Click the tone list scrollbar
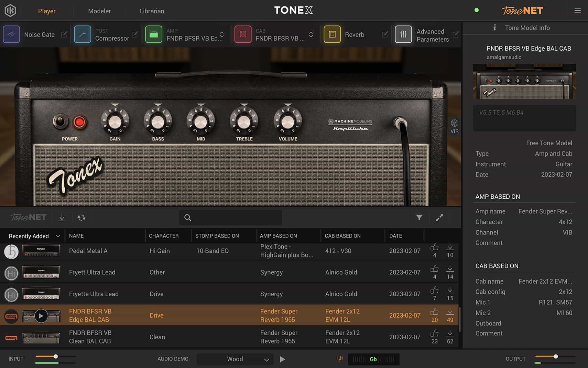 click(x=460, y=319)
